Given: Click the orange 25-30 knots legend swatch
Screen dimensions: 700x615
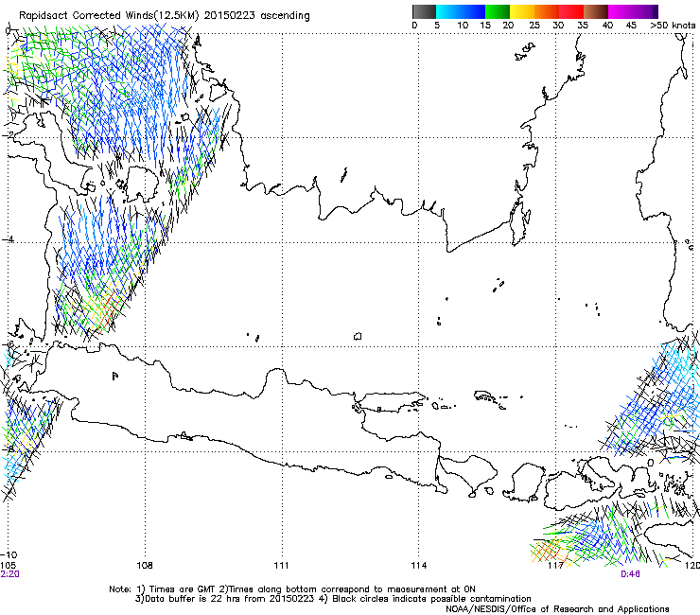Looking at the screenshot, I should pos(547,11).
